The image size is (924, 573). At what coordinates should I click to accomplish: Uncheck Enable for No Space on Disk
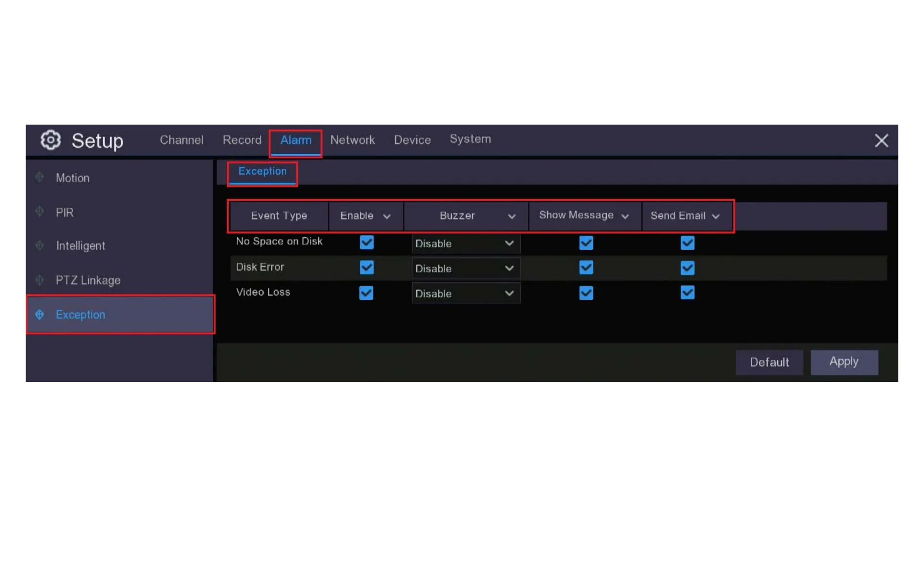pyautogui.click(x=367, y=242)
